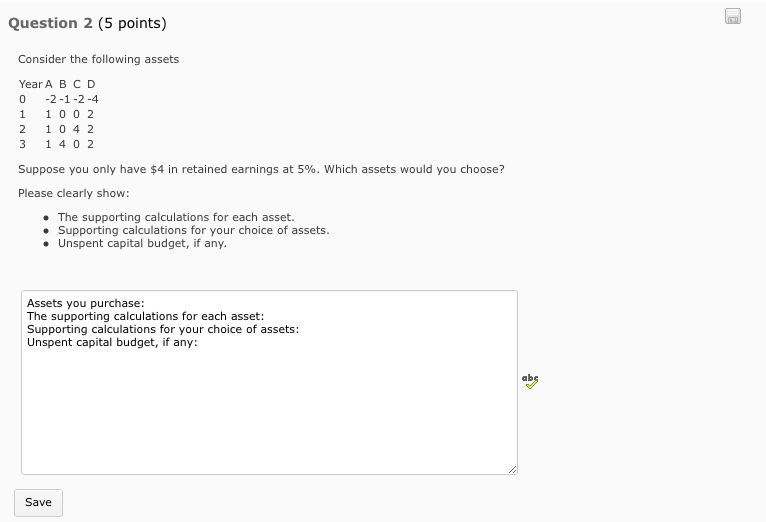The width and height of the screenshot is (766, 522).
Task: Run the abc spell check icon
Action: click(x=530, y=381)
